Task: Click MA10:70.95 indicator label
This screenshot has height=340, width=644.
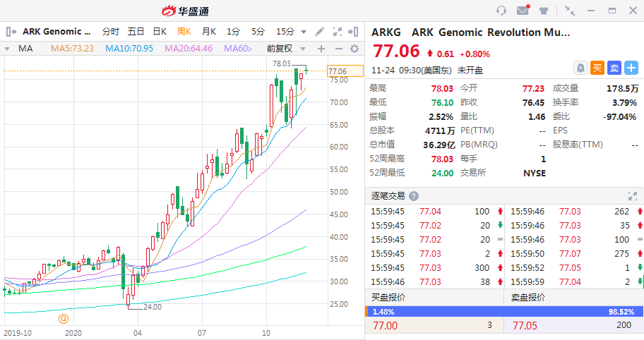Action: tap(129, 49)
